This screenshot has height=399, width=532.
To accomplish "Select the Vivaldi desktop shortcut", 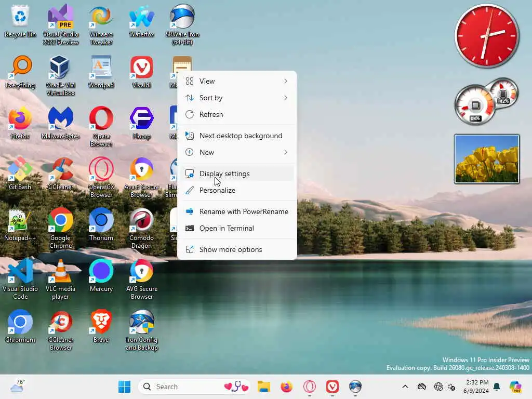I will (x=141, y=72).
